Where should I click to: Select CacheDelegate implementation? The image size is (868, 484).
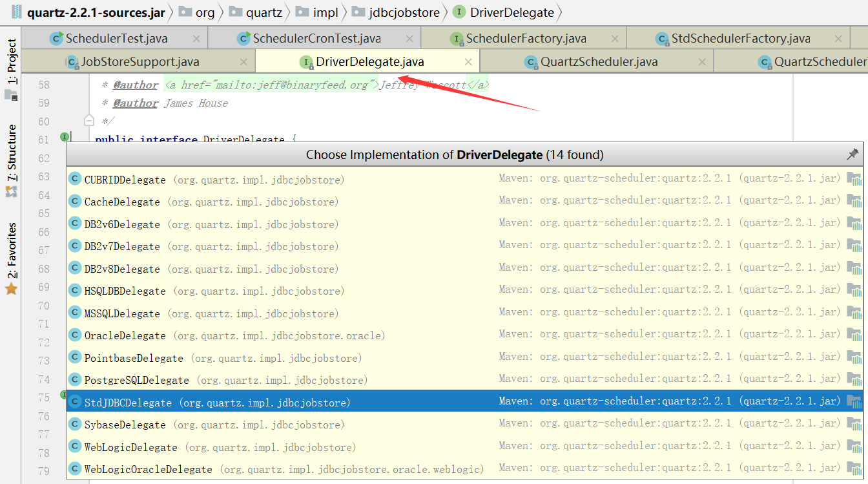point(464,202)
